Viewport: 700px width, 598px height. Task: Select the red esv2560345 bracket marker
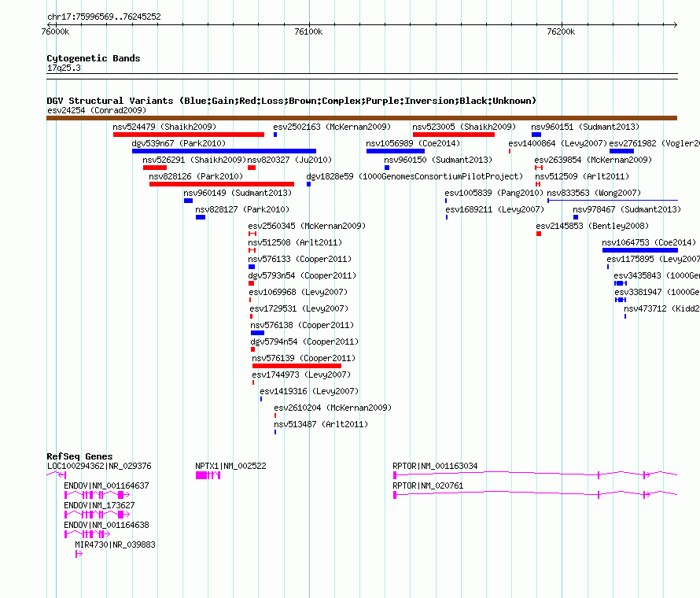click(x=252, y=234)
